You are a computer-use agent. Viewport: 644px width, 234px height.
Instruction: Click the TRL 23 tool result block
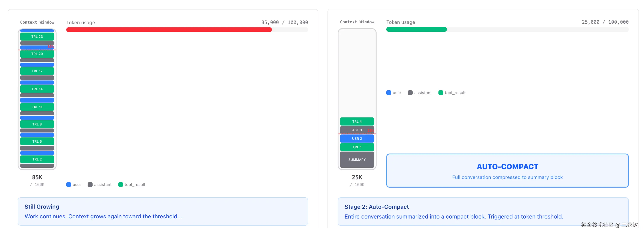[x=37, y=37]
